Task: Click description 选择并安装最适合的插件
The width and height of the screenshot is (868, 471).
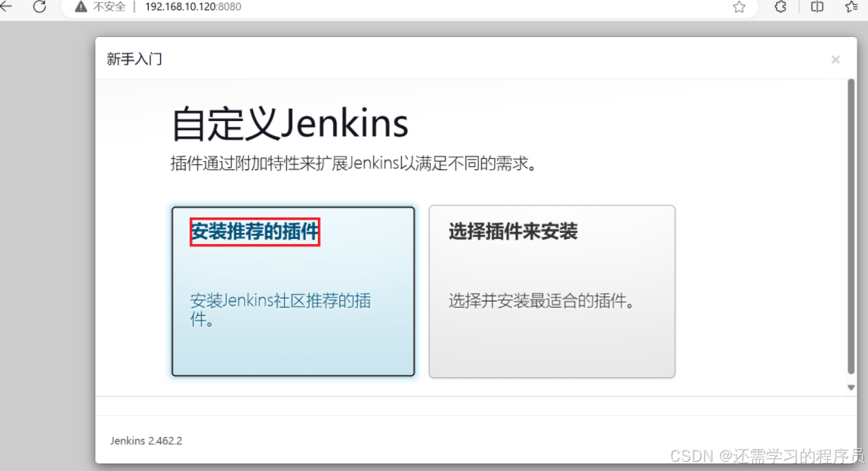Action: (542, 301)
